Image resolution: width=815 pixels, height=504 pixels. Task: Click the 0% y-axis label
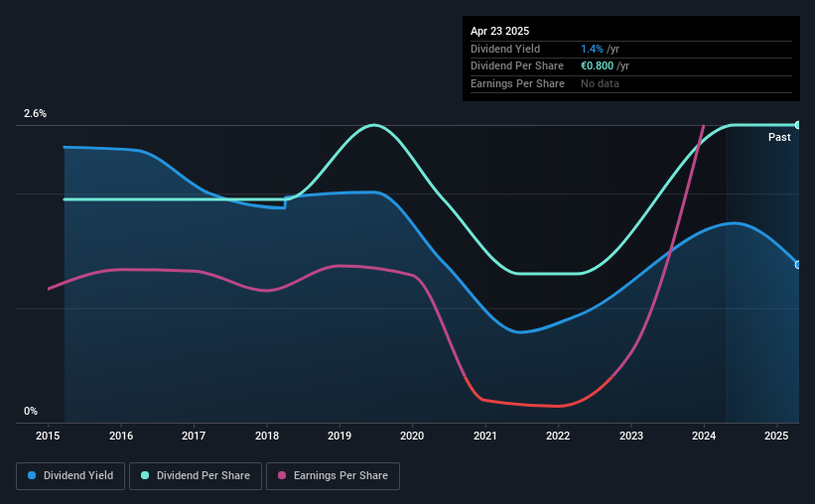tap(31, 411)
